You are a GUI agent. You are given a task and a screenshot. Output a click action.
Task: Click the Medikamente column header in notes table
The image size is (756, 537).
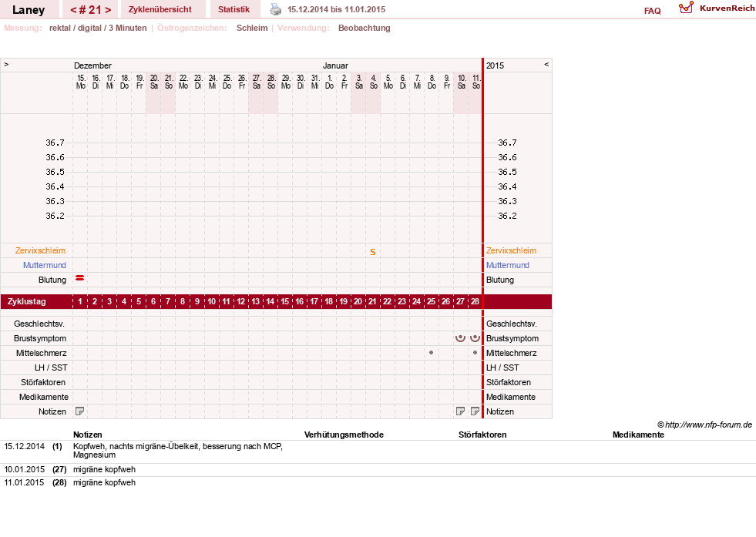coord(638,435)
